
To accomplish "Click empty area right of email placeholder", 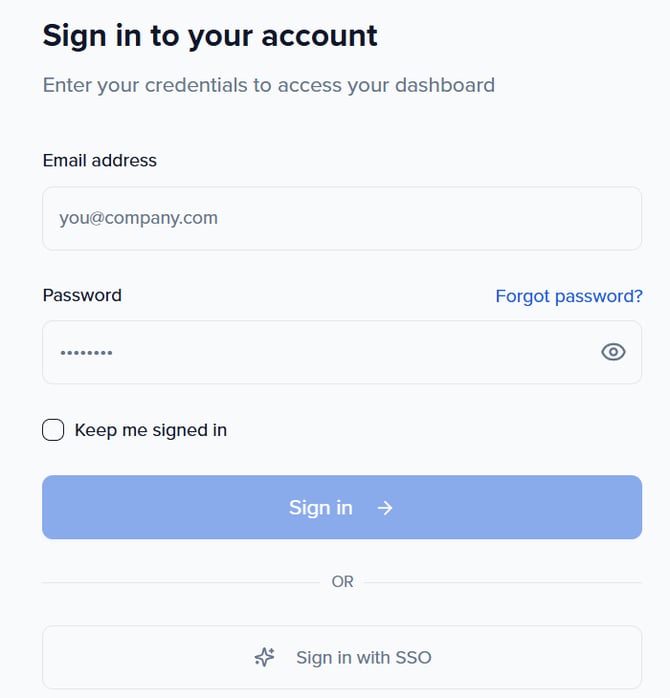I will click(x=450, y=218).
